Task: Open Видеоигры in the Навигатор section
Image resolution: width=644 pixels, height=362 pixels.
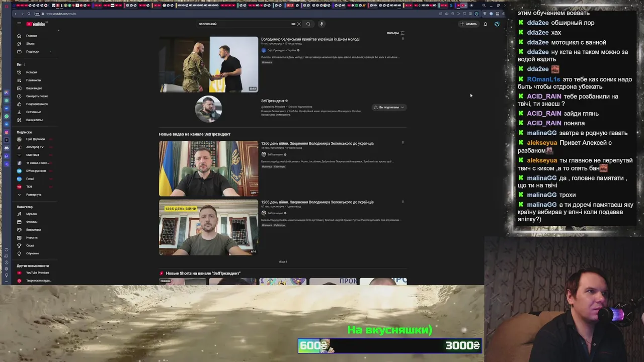Action: coord(33,230)
